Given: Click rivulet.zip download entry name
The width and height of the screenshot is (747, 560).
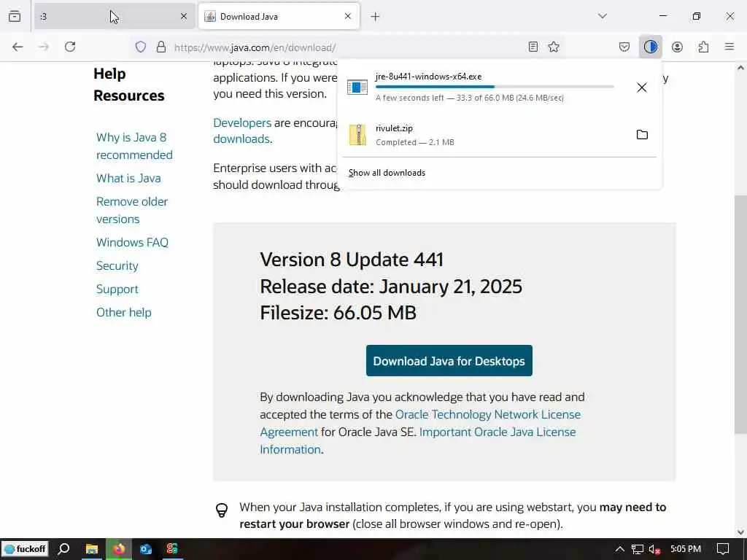Looking at the screenshot, I should point(394,128).
